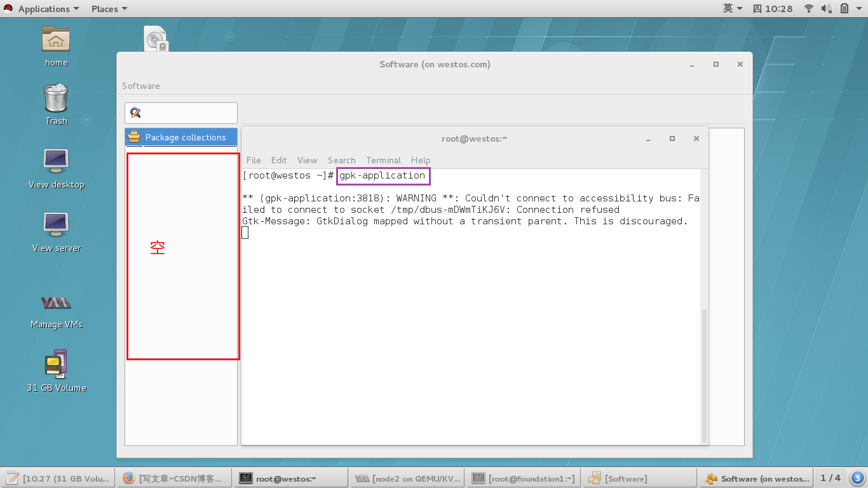Switch to the root@westos taskbar item
The image size is (868, 488).
(291, 478)
